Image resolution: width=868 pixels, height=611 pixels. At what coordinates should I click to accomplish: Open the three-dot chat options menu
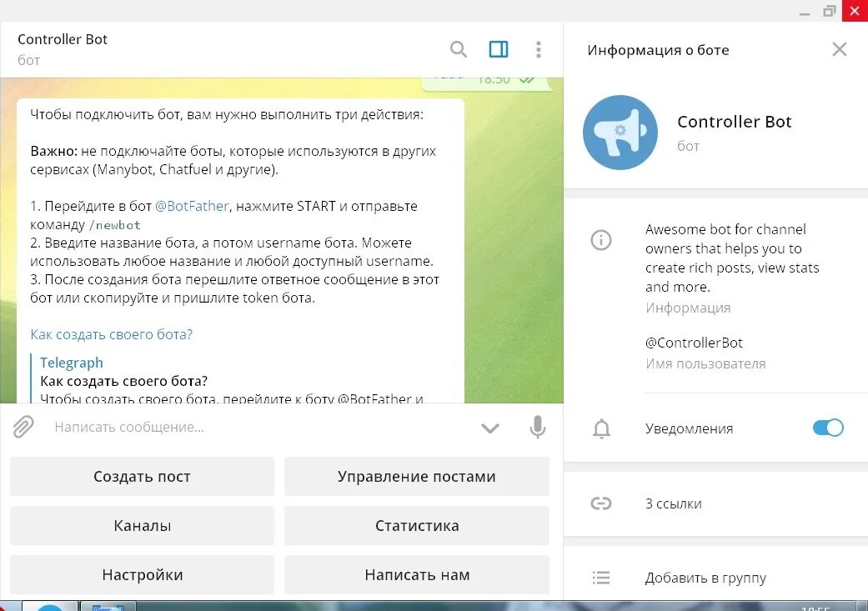click(x=538, y=49)
